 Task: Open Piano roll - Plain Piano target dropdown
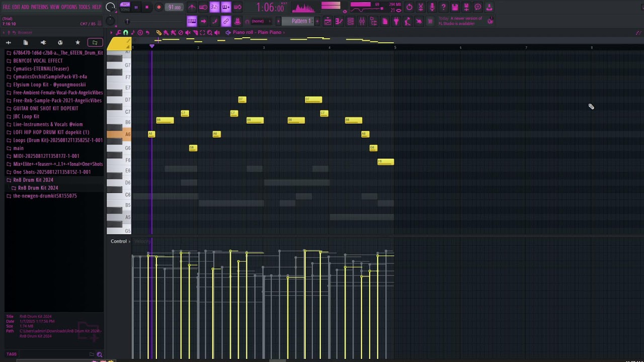point(257,33)
